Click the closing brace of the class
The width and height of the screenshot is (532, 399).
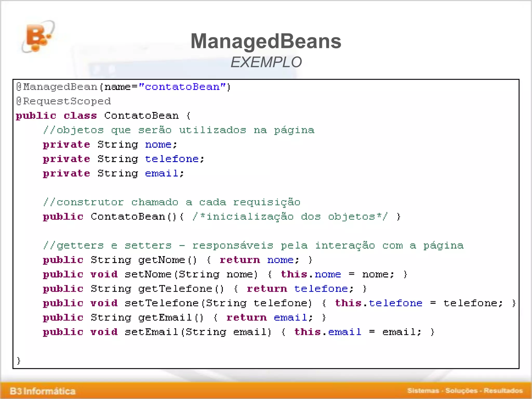coord(18,361)
